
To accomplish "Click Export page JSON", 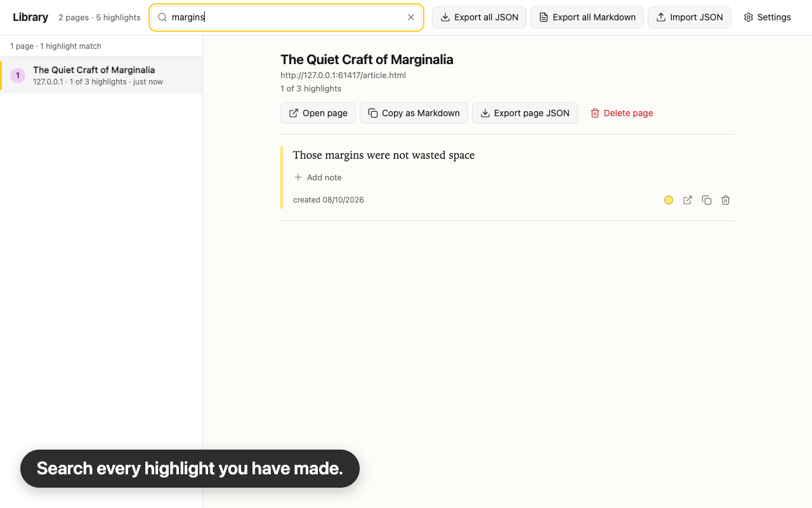I will 525,113.
